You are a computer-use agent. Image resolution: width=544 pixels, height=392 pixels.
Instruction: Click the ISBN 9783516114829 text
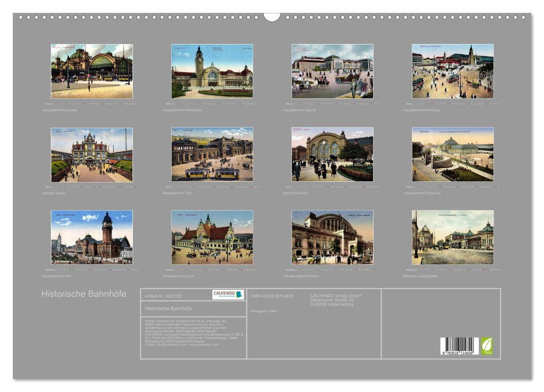click(x=272, y=296)
